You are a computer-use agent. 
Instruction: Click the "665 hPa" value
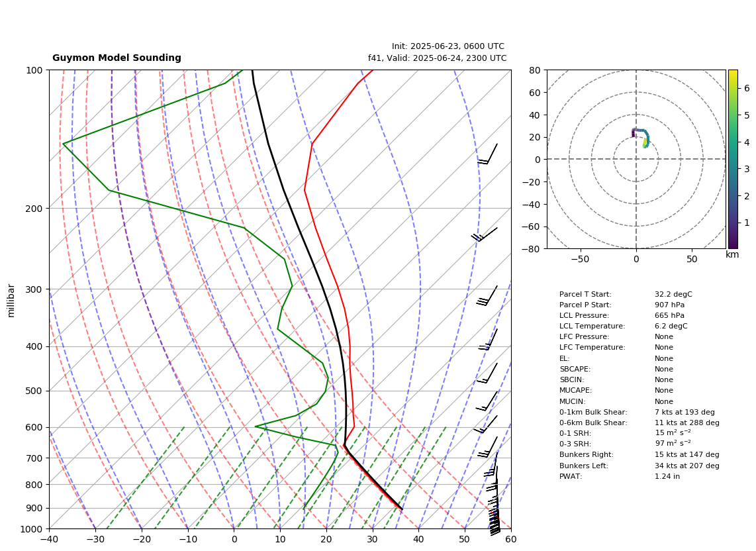pyautogui.click(x=669, y=315)
